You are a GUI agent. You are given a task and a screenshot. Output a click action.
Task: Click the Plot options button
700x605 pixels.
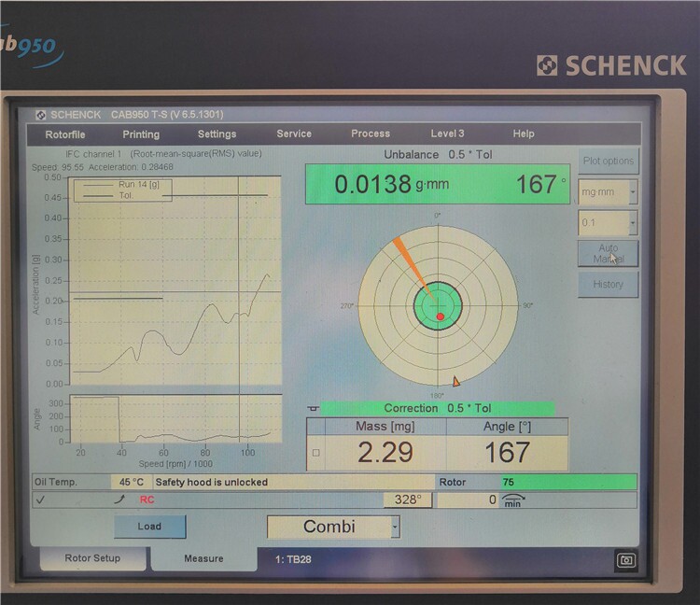608,161
